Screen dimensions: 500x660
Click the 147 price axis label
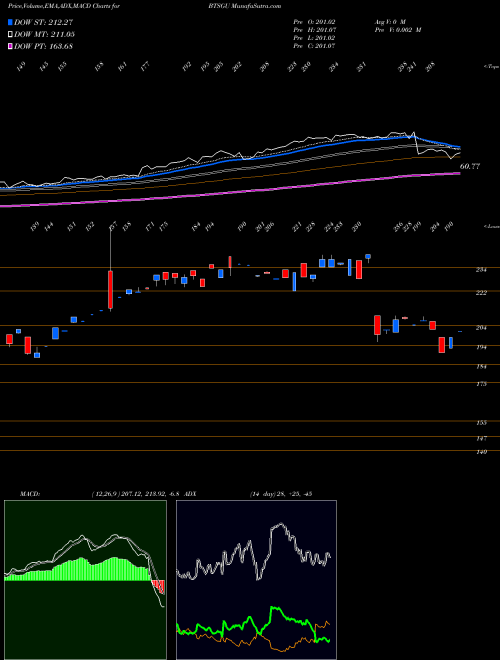(x=481, y=439)
